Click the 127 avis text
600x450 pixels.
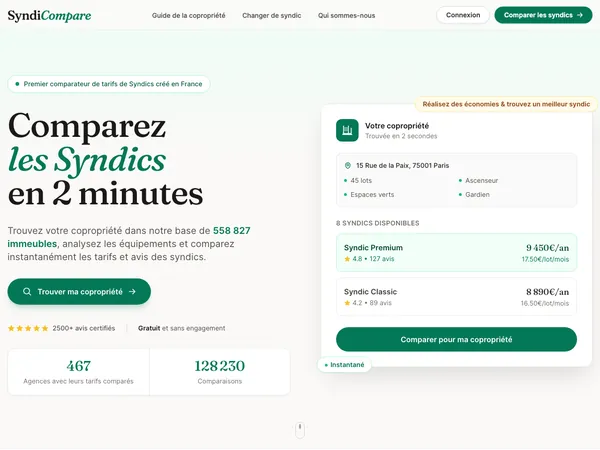382,259
